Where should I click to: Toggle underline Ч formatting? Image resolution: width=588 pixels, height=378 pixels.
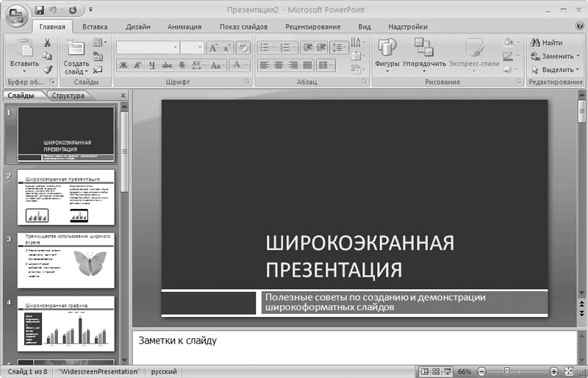coord(152,65)
